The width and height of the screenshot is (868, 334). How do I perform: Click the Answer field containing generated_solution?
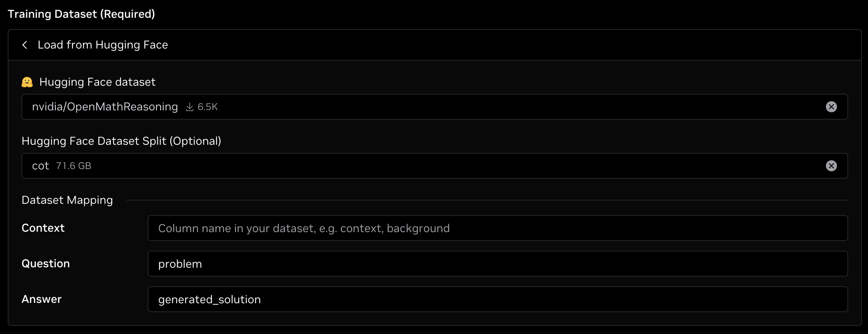(x=457, y=299)
